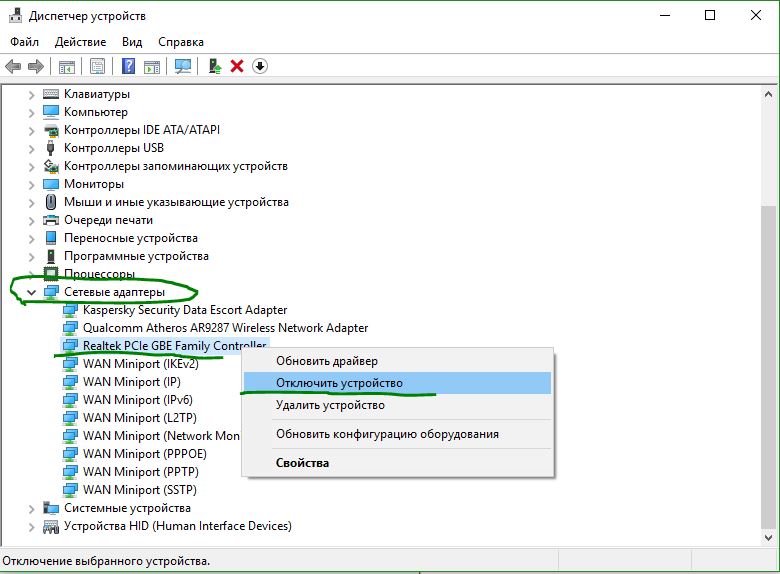
Task: Expand the Системные устройства node
Action: (x=32, y=508)
